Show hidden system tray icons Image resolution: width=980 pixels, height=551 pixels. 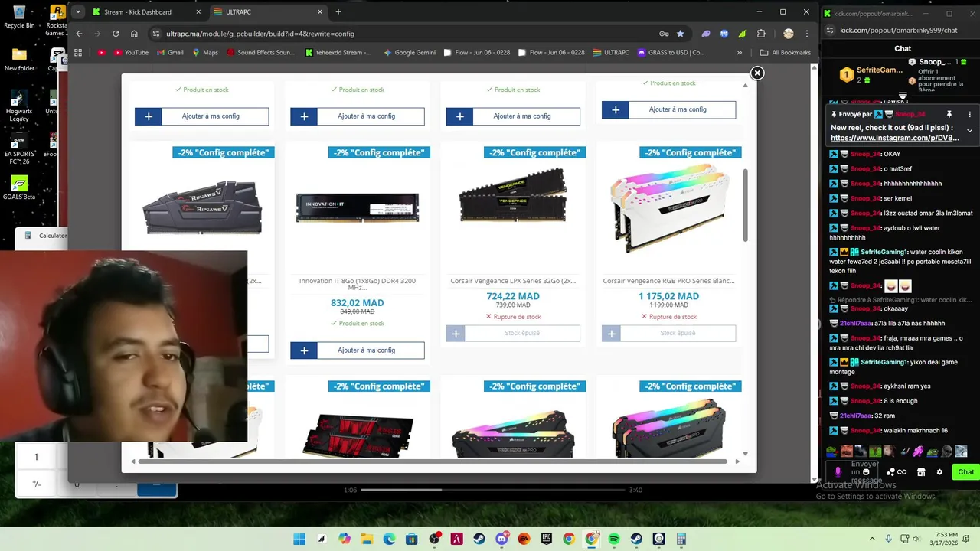pyautogui.click(x=874, y=539)
